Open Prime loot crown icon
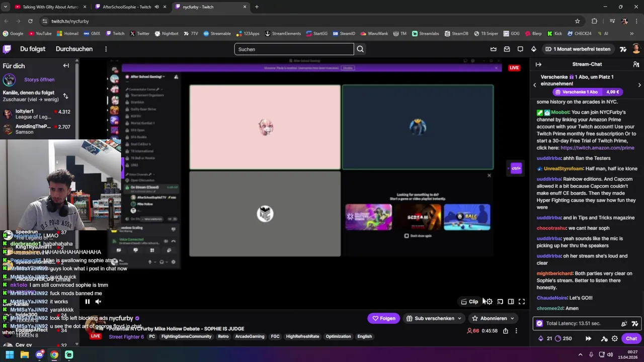Image resolution: width=644 pixels, height=362 pixels. pyautogui.click(x=494, y=49)
